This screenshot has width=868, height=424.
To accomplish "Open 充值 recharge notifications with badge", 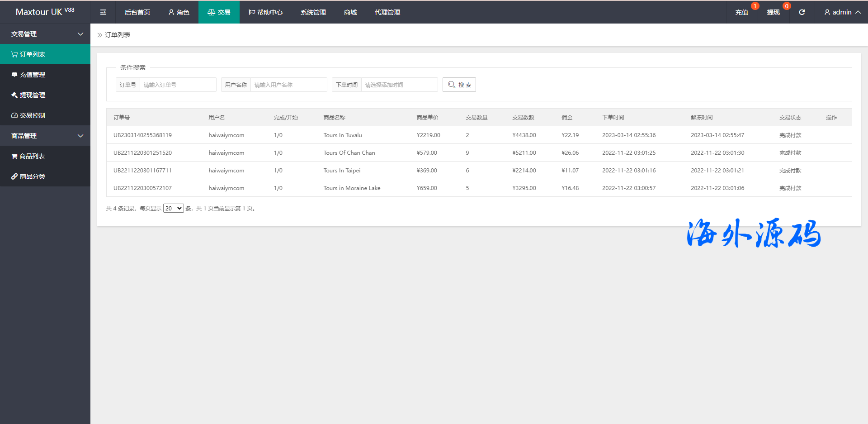I will (741, 12).
